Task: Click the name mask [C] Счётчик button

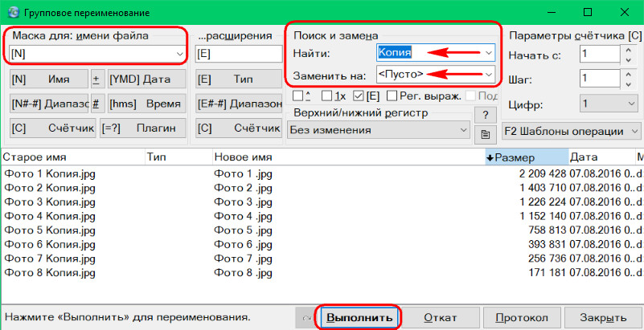Action: (x=52, y=128)
